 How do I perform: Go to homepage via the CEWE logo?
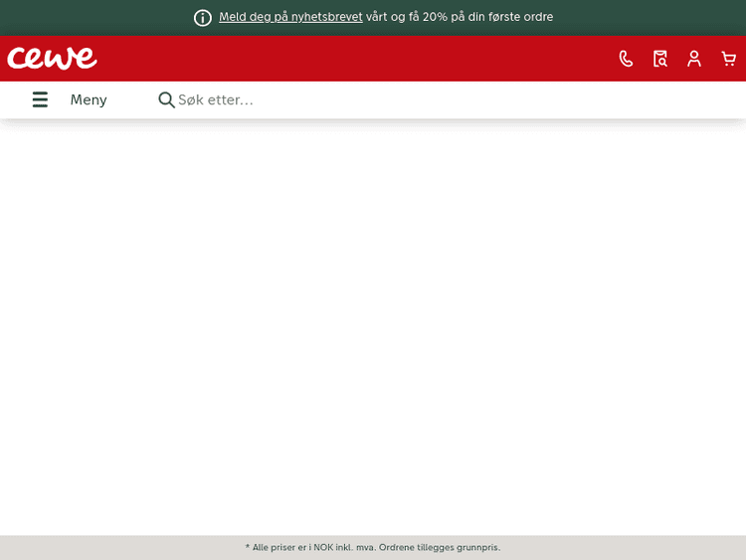point(52,59)
